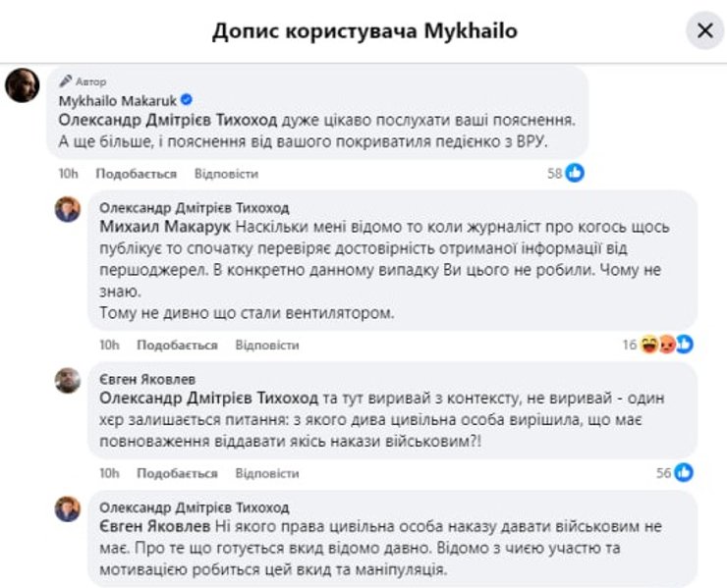Close the Mykhailo post dialog
Image resolution: width=727 pixels, height=588 pixels.
click(704, 31)
